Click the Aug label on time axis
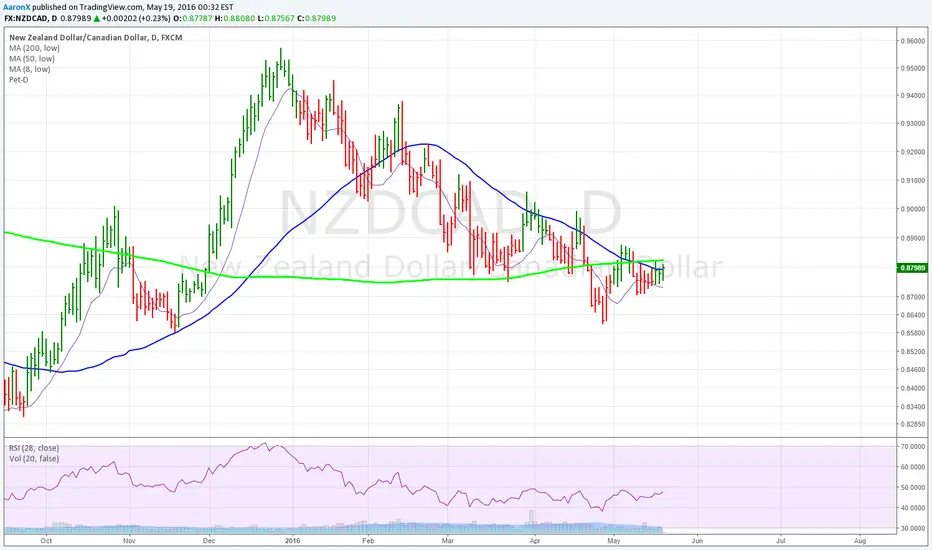 point(859,541)
